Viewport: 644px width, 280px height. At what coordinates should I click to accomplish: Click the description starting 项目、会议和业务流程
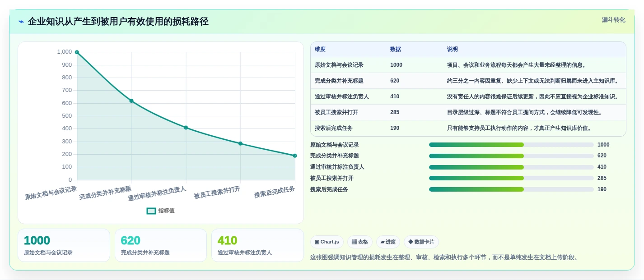coord(517,65)
